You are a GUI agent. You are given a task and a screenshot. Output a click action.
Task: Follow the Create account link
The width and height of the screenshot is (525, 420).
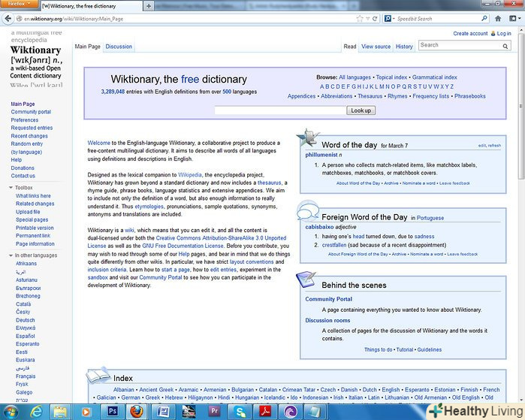pyautogui.click(x=470, y=34)
